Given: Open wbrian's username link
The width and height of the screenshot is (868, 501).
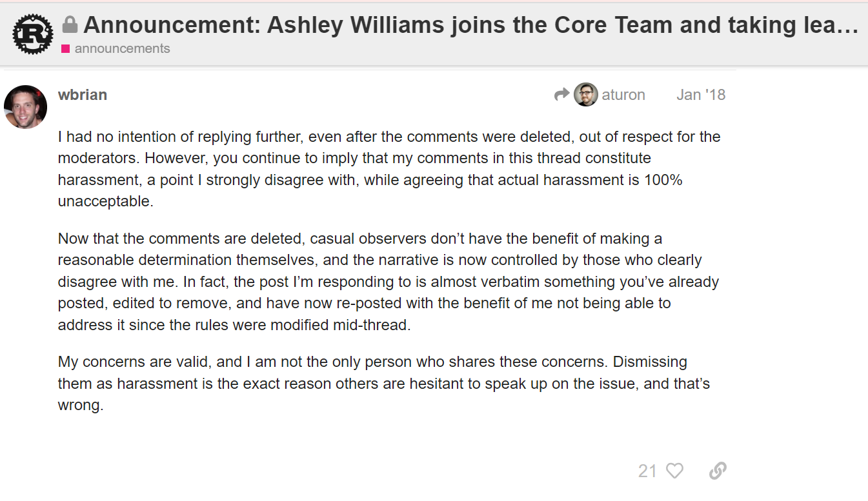Looking at the screenshot, I should point(83,95).
